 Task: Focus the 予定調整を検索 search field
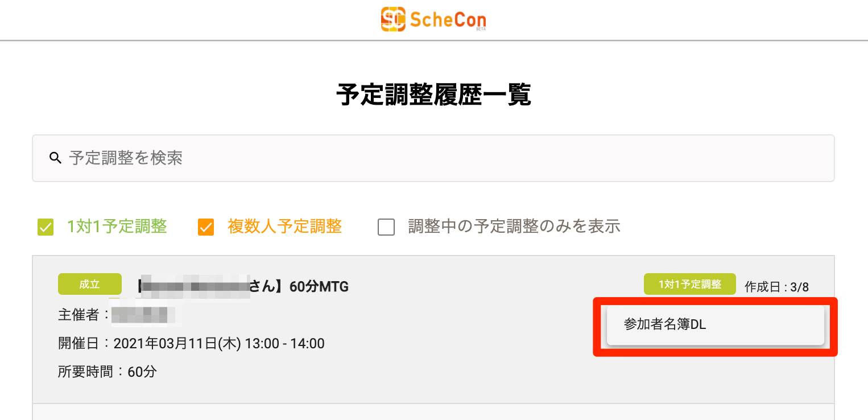[x=432, y=158]
